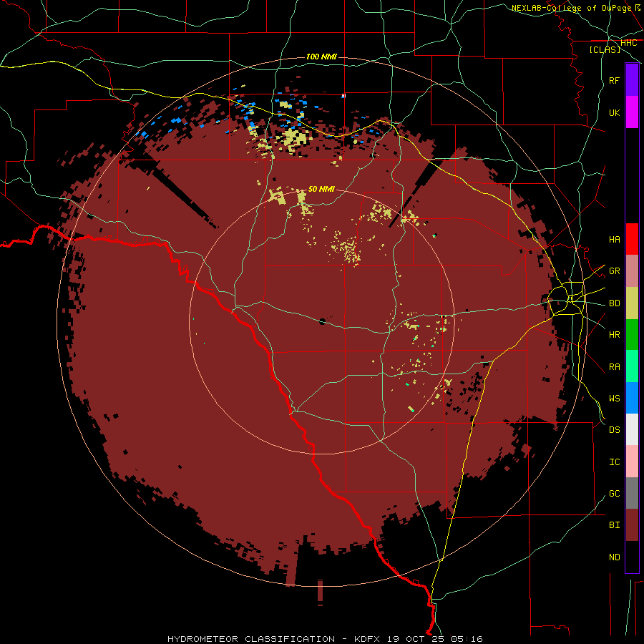Image resolution: width=644 pixels, height=644 pixels.
Task: Click the light pink IC legend swatch
Action: (632, 462)
